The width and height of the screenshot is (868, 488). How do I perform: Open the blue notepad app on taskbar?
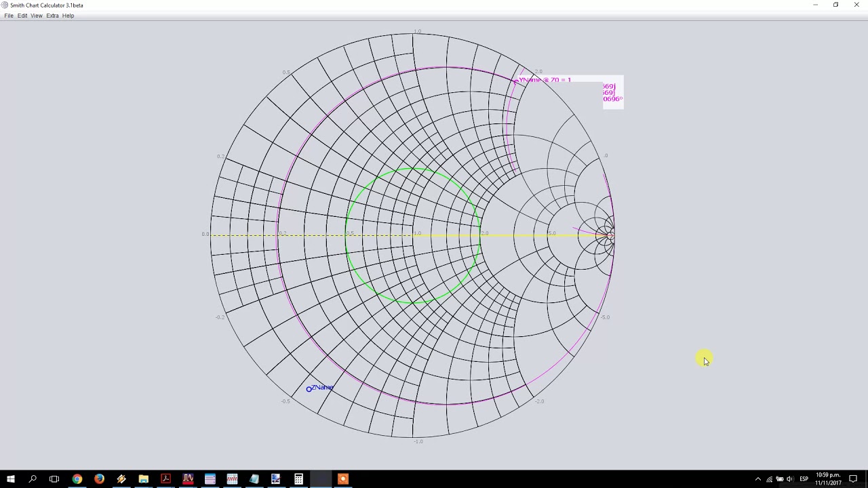[254, 479]
